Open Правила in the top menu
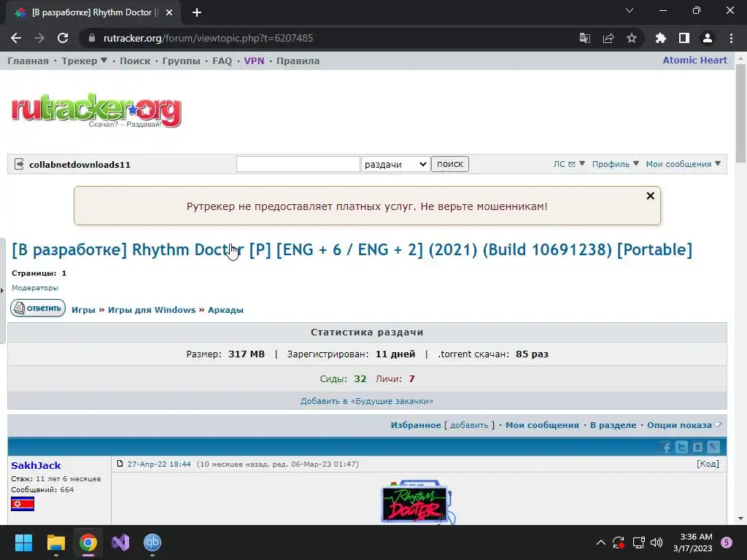747x560 pixels. [x=298, y=61]
